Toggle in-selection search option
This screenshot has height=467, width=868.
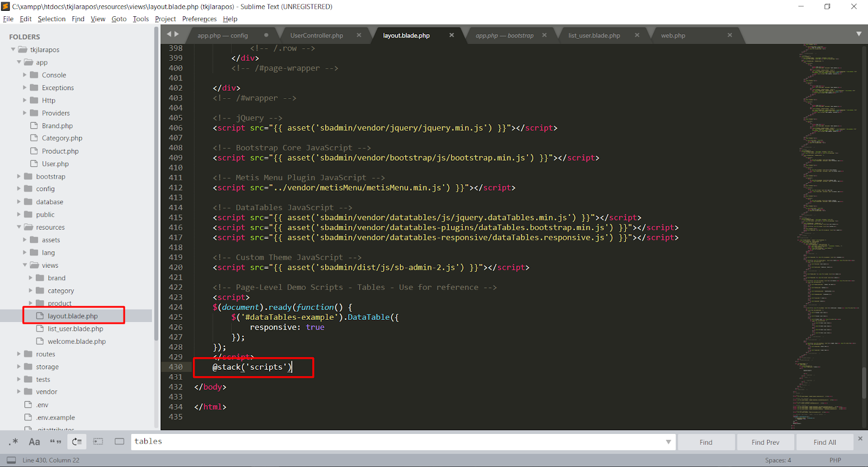[x=98, y=441]
